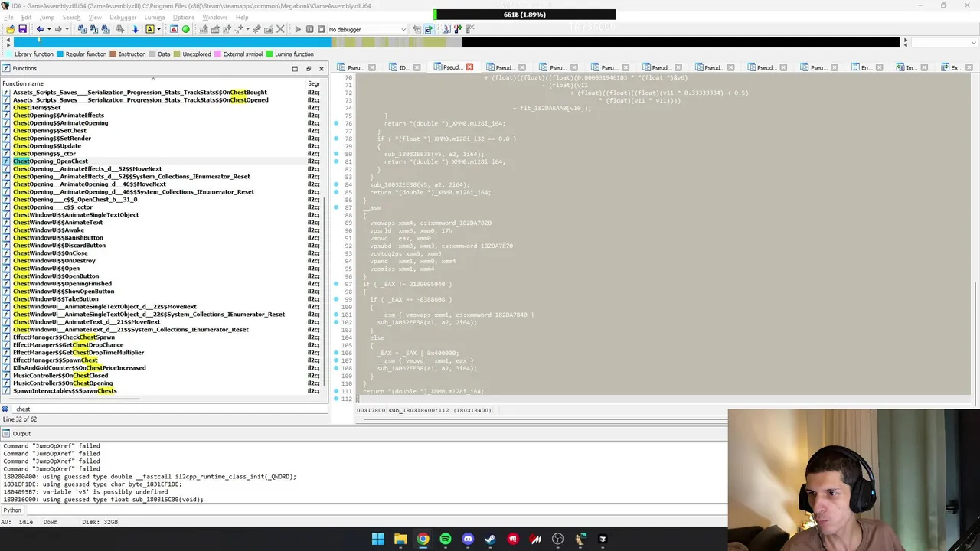The height and width of the screenshot is (551, 980).
Task: Select function ChestOpening_OpenChest
Action: pos(51,161)
